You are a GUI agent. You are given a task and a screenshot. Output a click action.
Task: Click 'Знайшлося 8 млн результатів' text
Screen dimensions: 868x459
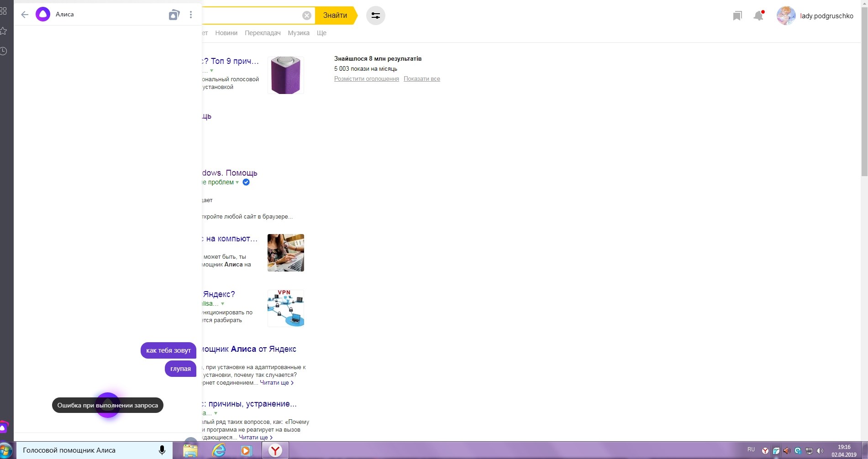pos(378,59)
